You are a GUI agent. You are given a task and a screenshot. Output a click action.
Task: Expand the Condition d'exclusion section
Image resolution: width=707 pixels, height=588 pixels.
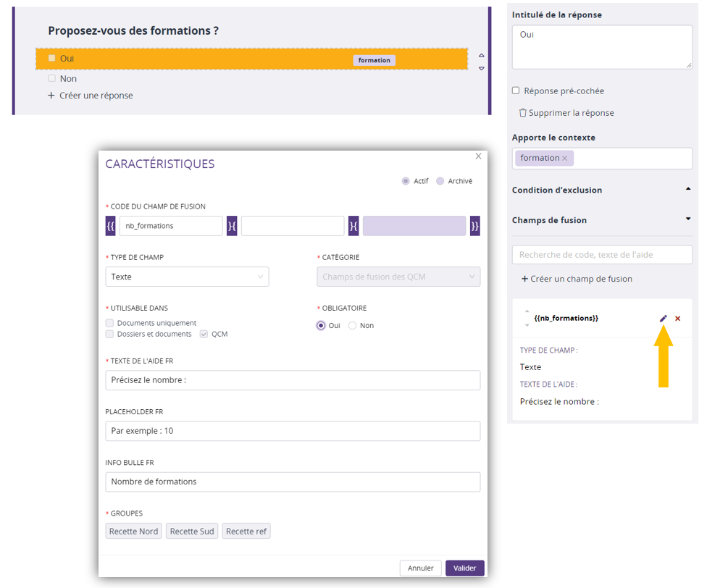(687, 190)
